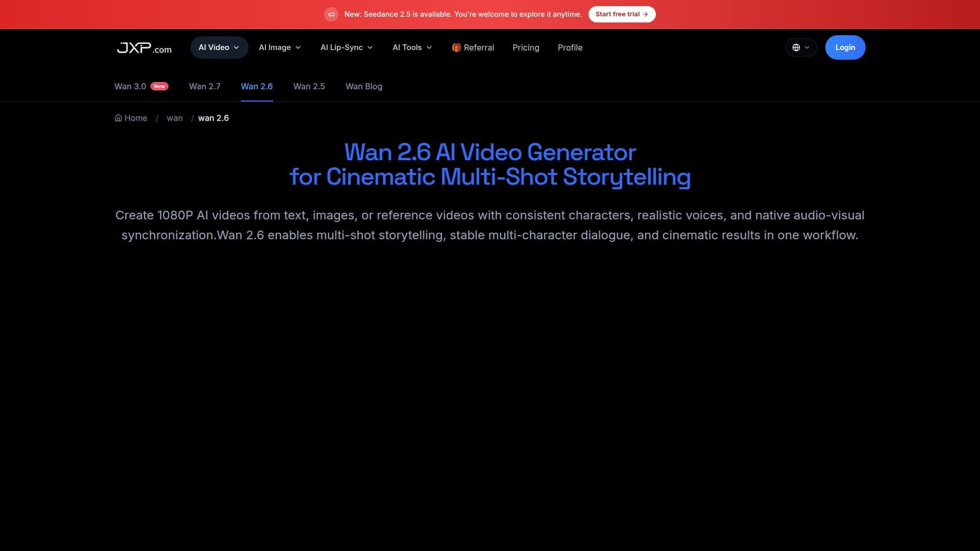This screenshot has width=980, height=551.
Task: Click the megaphone announcement icon in banner
Action: 331,14
